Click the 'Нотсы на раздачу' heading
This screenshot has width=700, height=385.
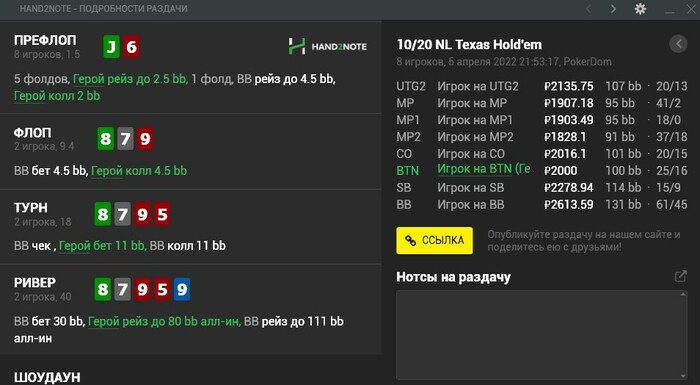click(453, 277)
